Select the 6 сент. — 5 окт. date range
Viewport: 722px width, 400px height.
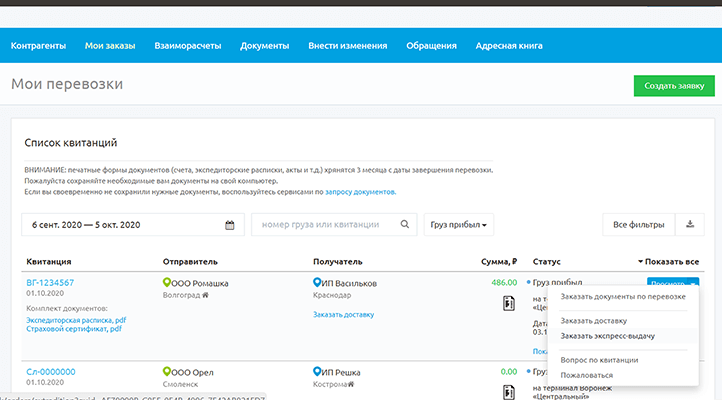(122, 225)
